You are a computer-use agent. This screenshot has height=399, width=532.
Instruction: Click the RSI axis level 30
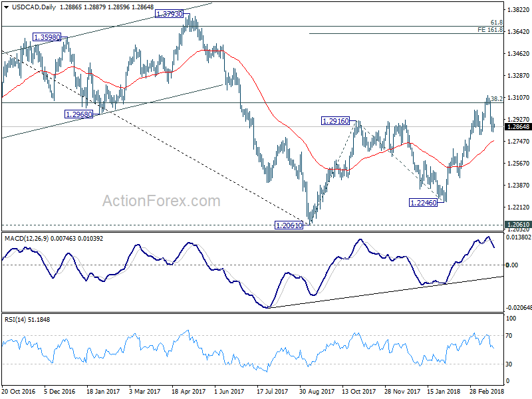point(509,364)
